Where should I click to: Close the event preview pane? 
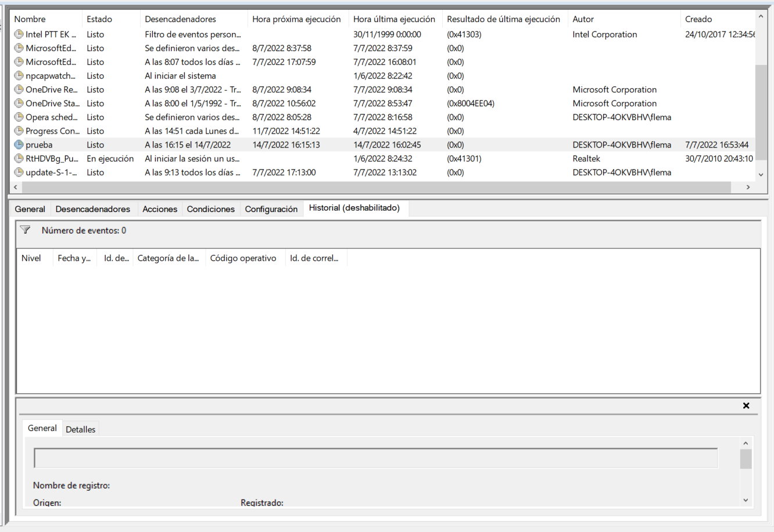tap(746, 405)
